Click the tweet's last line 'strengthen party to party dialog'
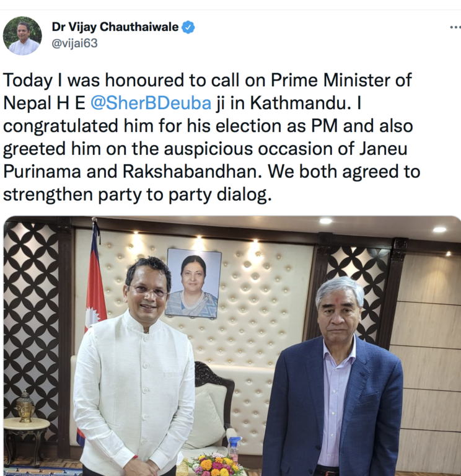Image resolution: width=461 pixels, height=476 pixels. click(x=137, y=194)
